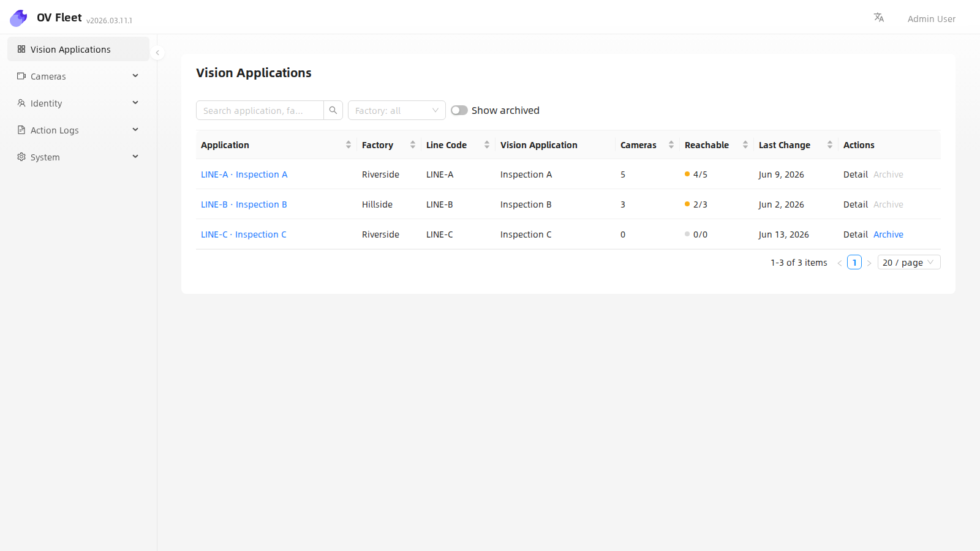Sort by Application column arrows
Screen dimensions: 980x551
click(349, 144)
